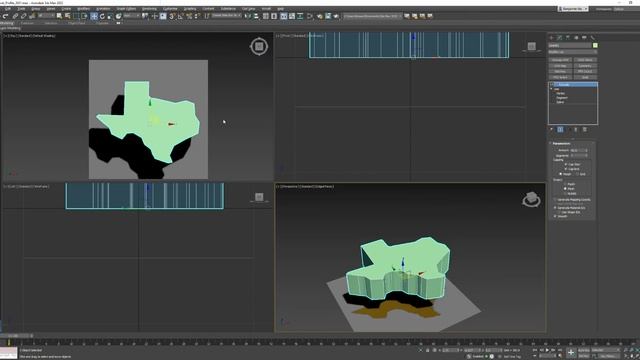This screenshot has width=640, height=360.
Task: Collapse the Line entry in modifier stack
Action: point(552,89)
